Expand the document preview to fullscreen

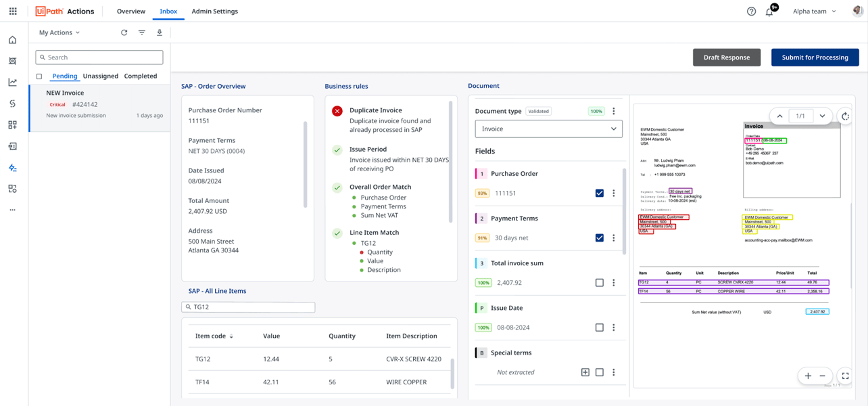(x=845, y=376)
